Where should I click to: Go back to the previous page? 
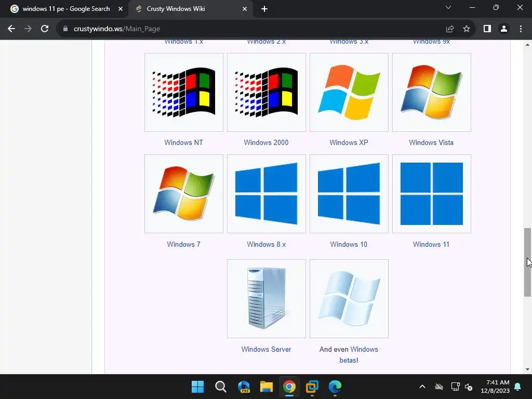pyautogui.click(x=11, y=29)
